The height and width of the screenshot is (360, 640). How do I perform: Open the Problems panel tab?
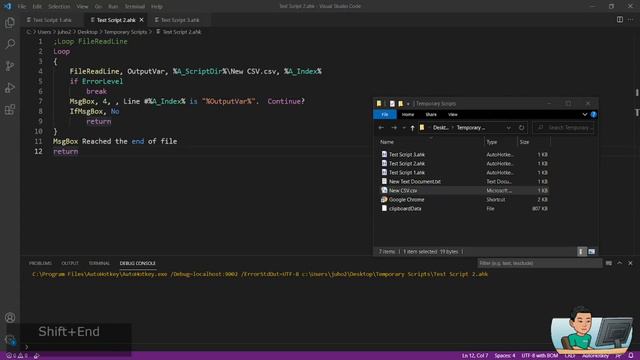tap(40, 263)
